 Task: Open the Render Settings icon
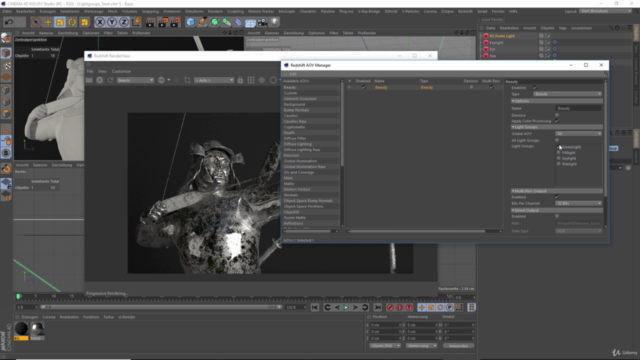[175, 22]
